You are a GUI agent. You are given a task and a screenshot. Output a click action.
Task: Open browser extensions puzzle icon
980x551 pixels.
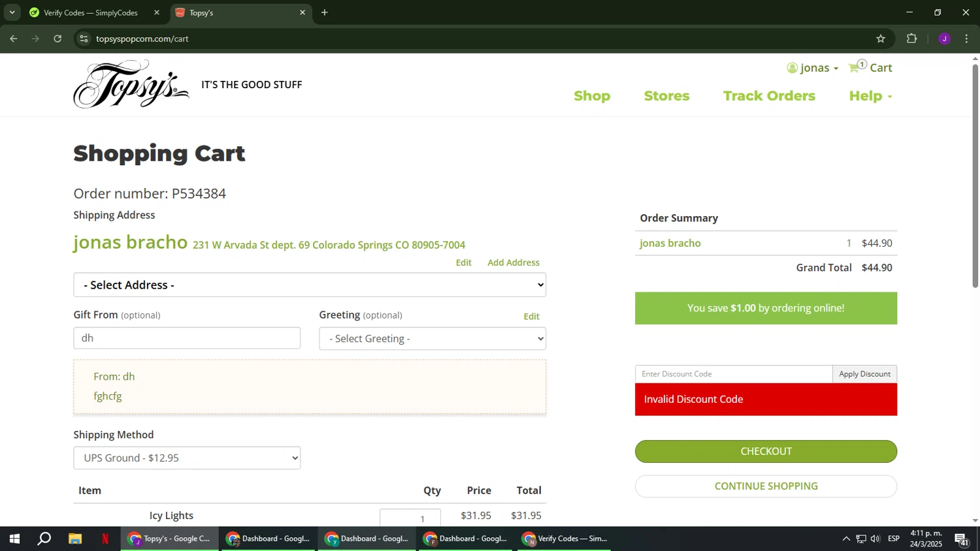(912, 39)
